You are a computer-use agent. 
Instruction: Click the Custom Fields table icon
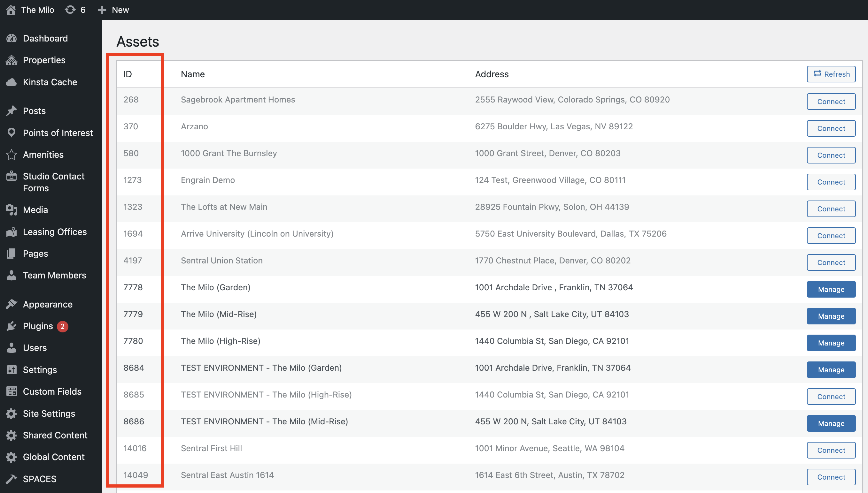[12, 391]
